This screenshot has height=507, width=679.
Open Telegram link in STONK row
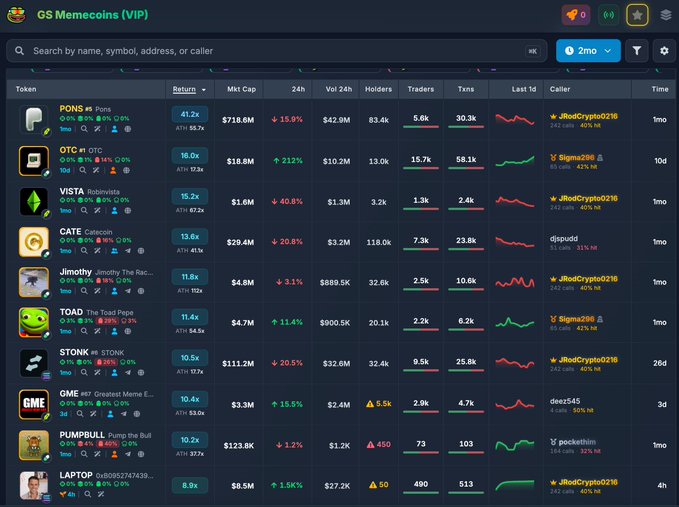click(x=128, y=372)
